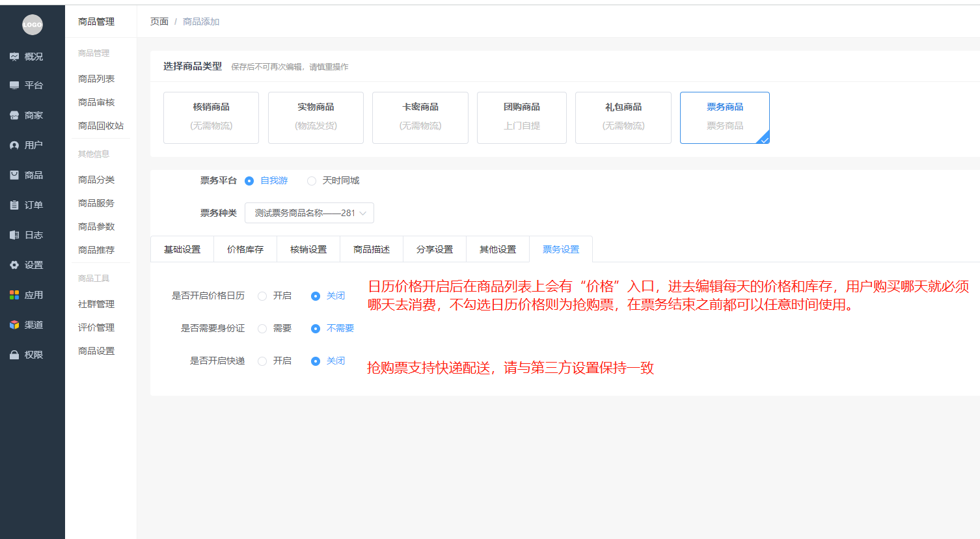Go to 商品回收站 in the submenu
This screenshot has width=980, height=539.
tap(101, 126)
